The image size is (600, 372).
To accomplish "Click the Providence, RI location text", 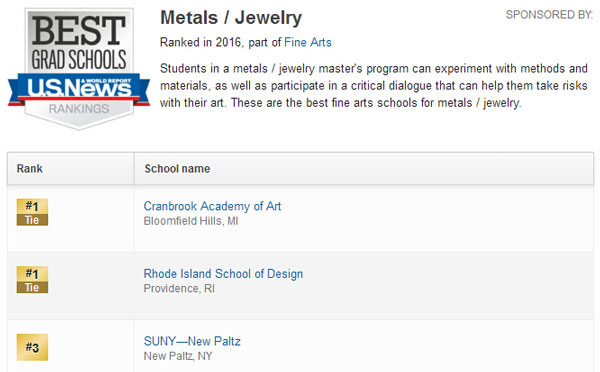I will (x=179, y=288).
